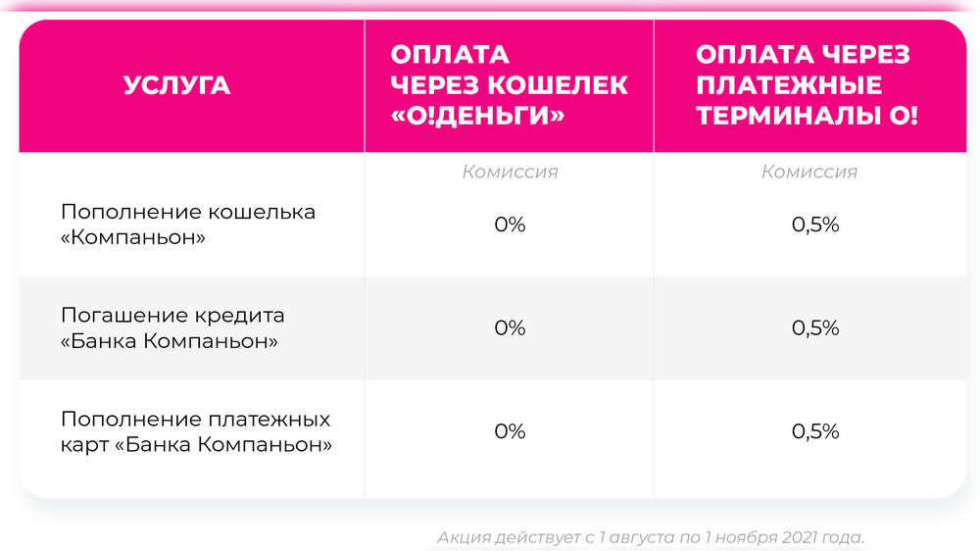Select 0,5% terminal fee for wallet top-up
Image resolution: width=980 pixels, height=551 pixels.
pos(815,225)
